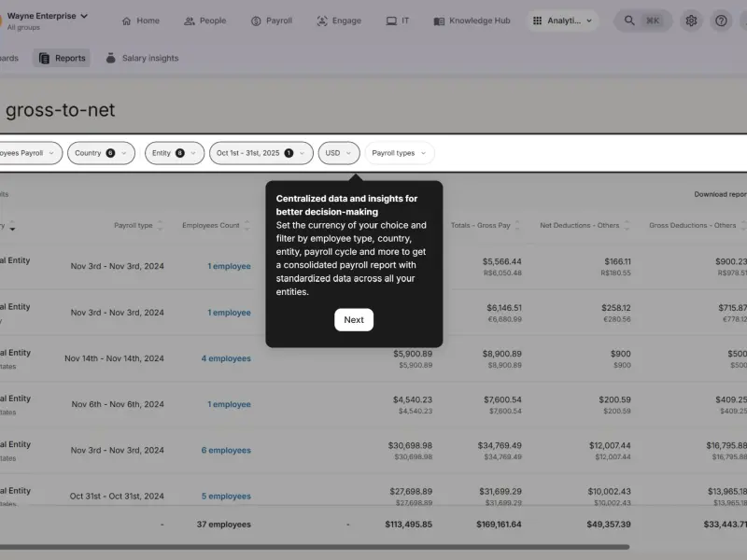Select the gross-to-net report title
The image size is (747, 560).
pos(60,110)
